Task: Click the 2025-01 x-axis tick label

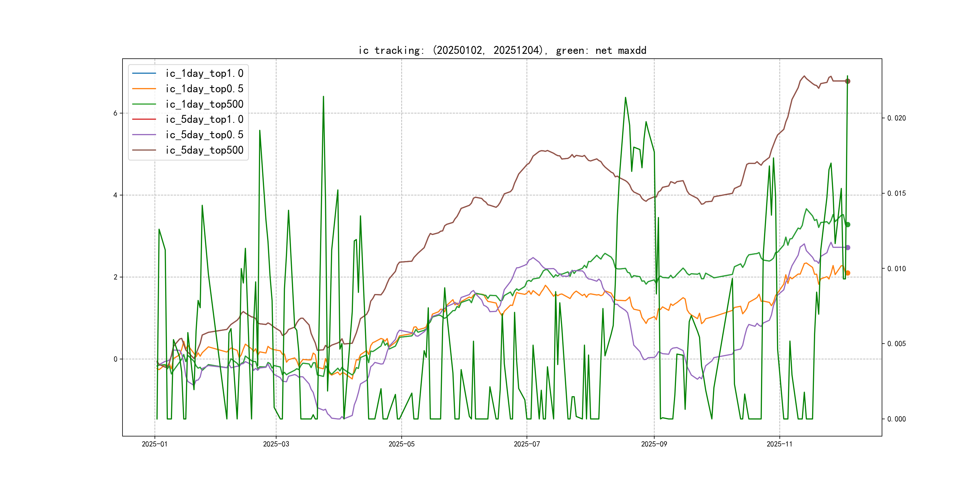Action: click(x=155, y=444)
